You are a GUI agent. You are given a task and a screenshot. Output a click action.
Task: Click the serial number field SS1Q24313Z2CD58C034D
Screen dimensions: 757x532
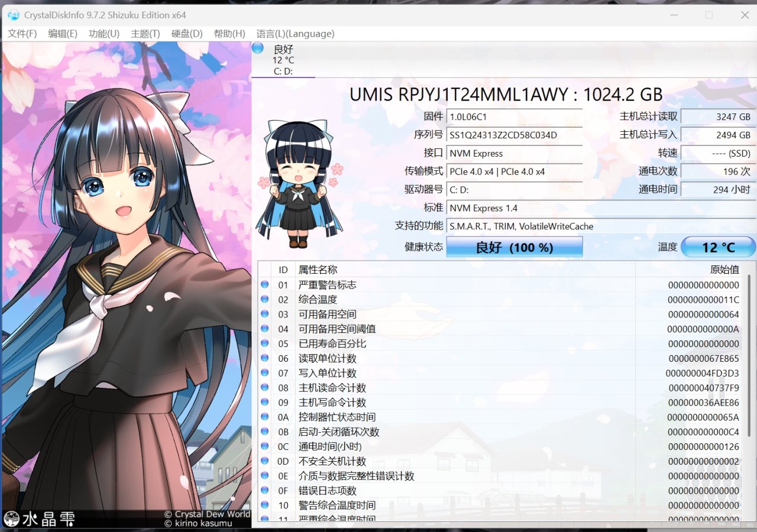(515, 135)
